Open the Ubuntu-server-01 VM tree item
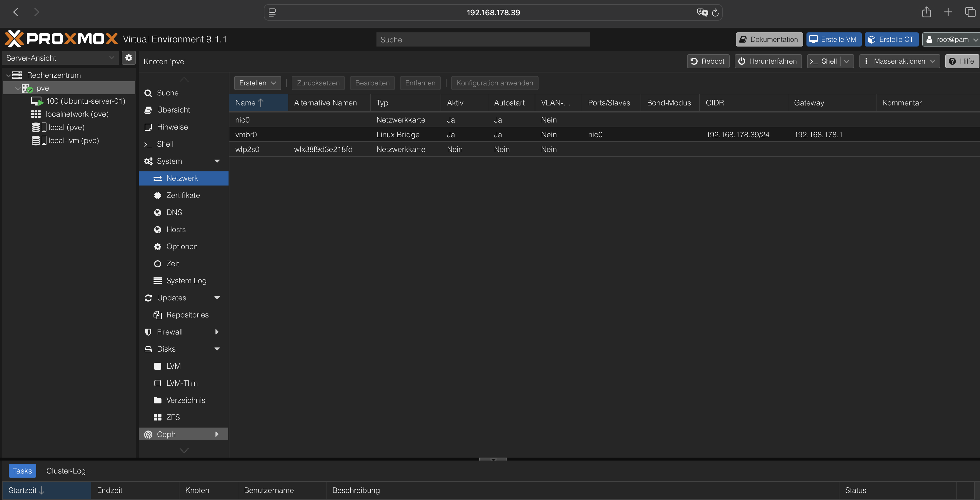980x500 pixels. coord(85,101)
